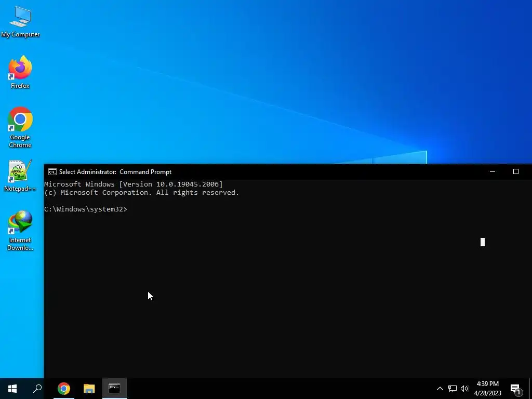Screen dimensions: 532x399
Task: Open the Windows Start menu
Action: 12,389
